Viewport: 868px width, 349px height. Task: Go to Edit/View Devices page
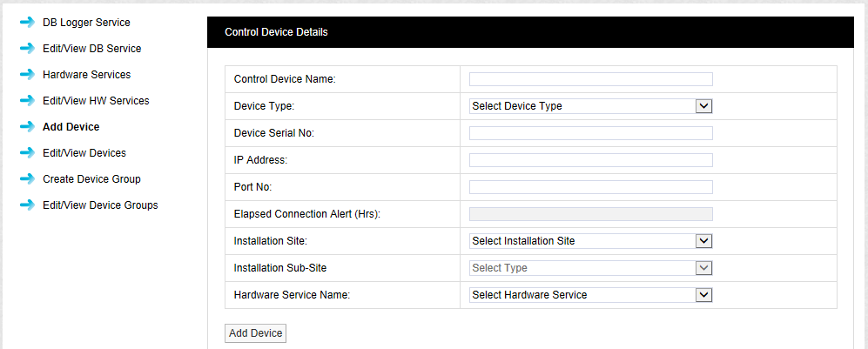[84, 153]
